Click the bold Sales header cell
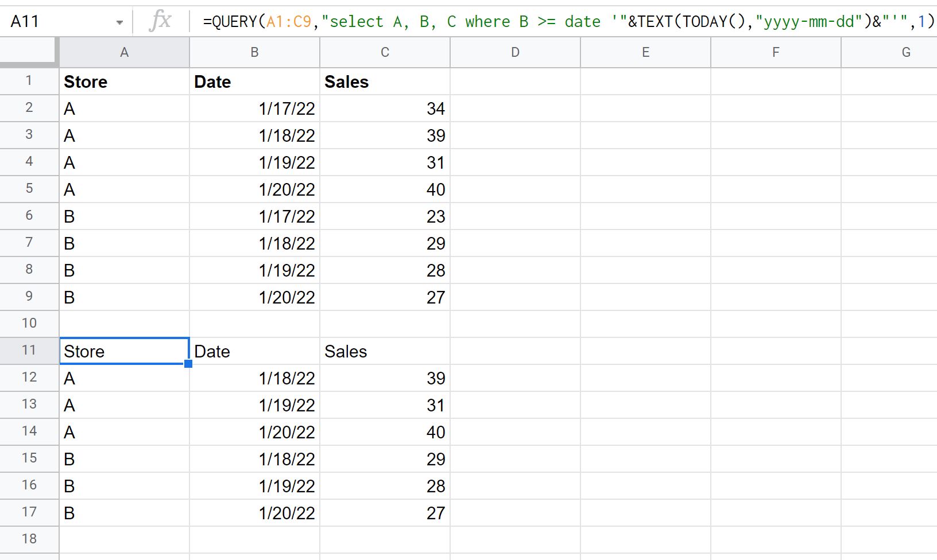Image resolution: width=937 pixels, height=560 pixels. (385, 81)
